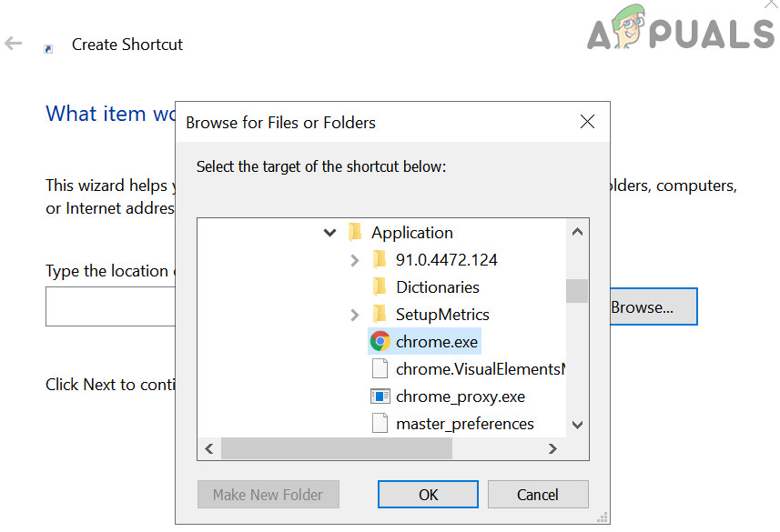Click the Application folder icon
780x532 pixels.
coord(356,233)
